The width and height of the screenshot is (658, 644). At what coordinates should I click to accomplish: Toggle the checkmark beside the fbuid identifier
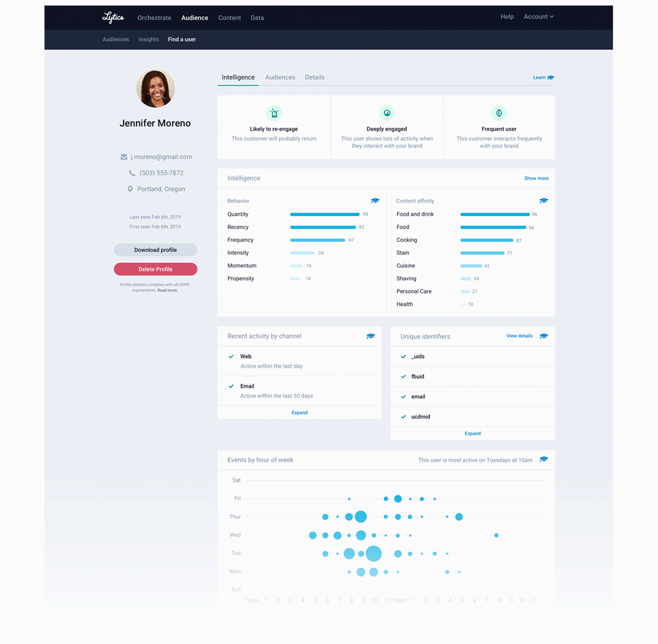404,376
